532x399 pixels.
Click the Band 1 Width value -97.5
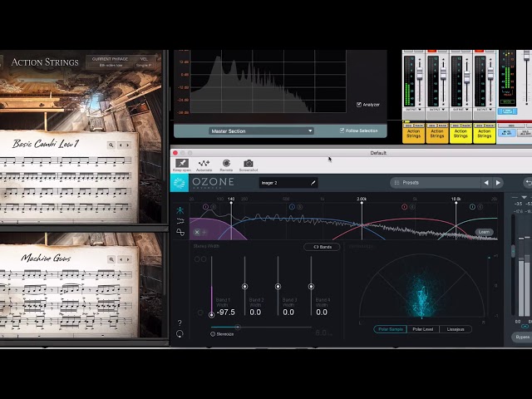(x=225, y=313)
